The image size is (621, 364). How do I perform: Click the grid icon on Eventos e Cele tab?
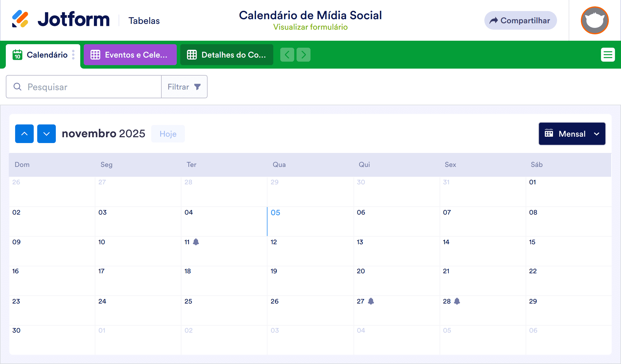pos(95,54)
